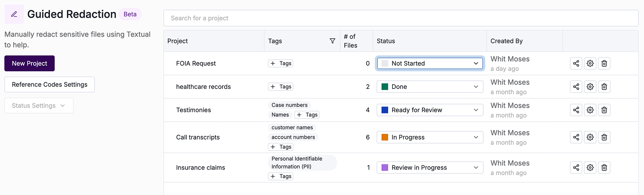Click the Search for a project field
The image size is (644, 195).
[401, 18]
